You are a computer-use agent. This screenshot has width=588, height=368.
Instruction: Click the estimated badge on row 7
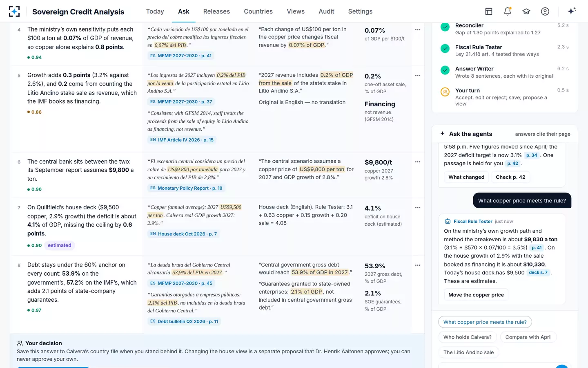(60, 245)
